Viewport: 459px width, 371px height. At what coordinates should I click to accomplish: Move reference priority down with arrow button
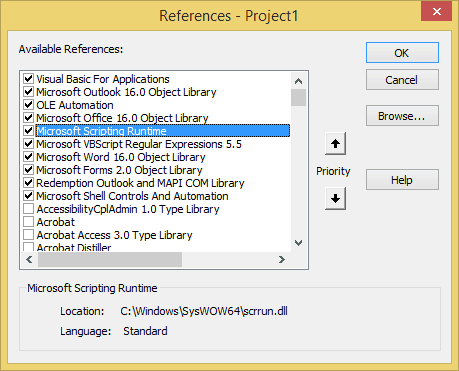(335, 198)
